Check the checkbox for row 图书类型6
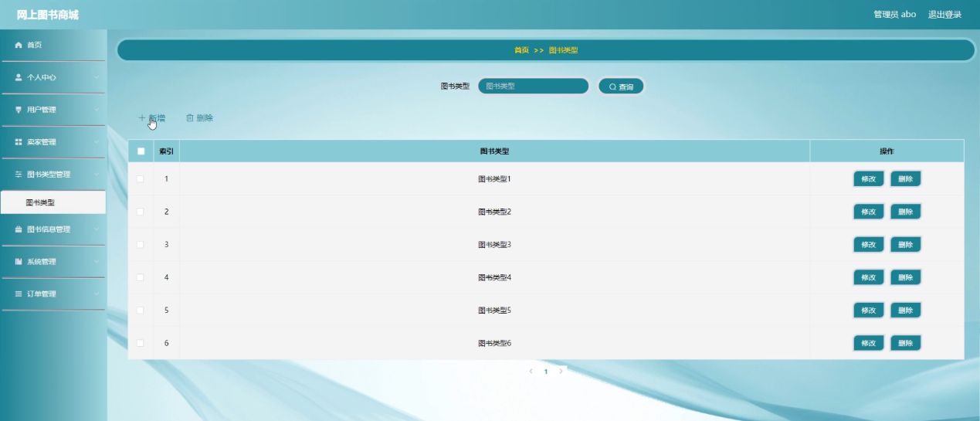This screenshot has height=421, width=980. click(141, 343)
